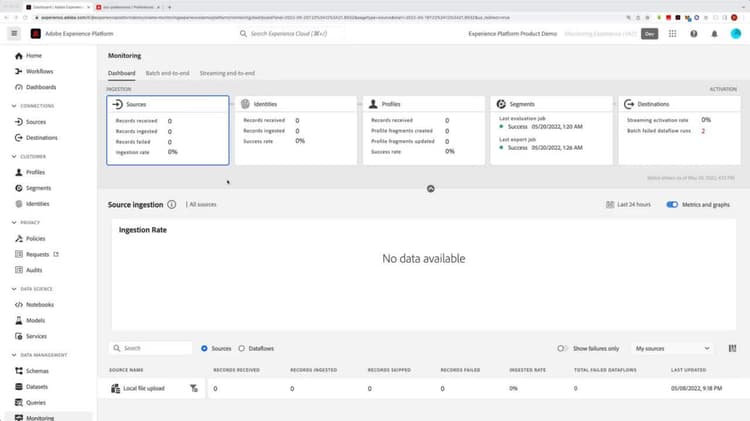750x421 pixels.
Task: Collapse the Data Science sidebar section
Action: pos(14,289)
